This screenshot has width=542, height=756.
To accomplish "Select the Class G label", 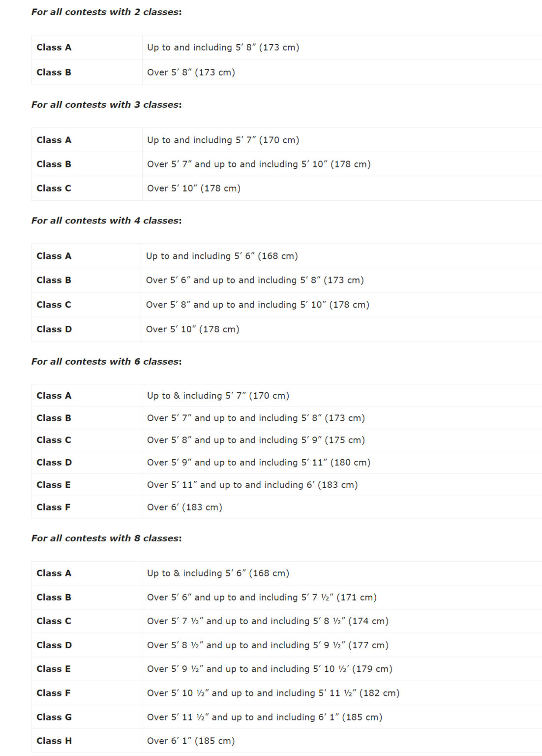I will [x=54, y=718].
